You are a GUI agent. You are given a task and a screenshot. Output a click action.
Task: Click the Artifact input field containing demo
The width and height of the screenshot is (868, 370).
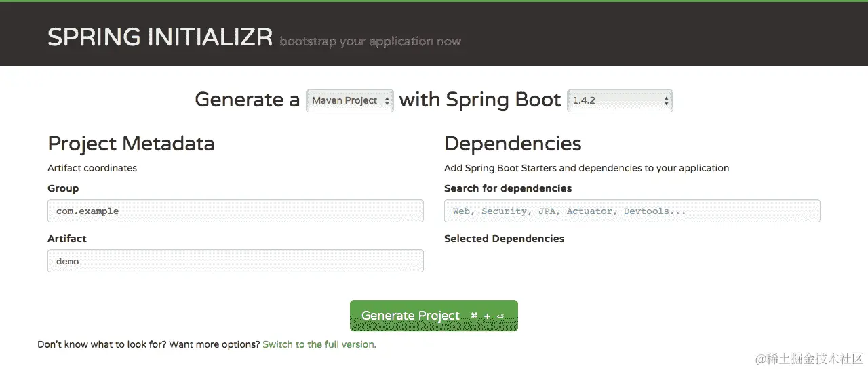(x=235, y=261)
